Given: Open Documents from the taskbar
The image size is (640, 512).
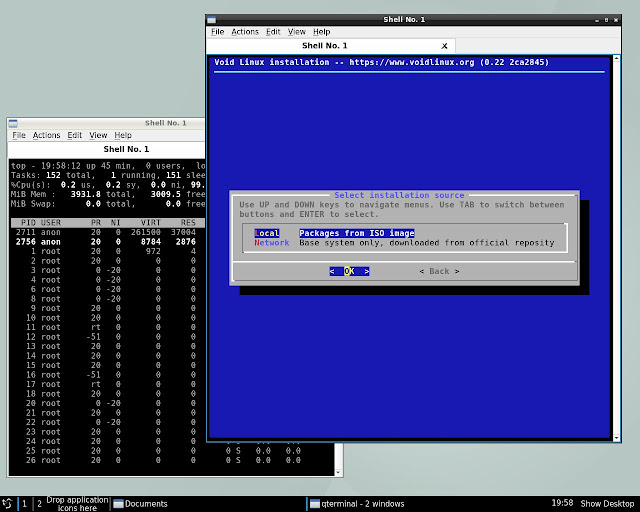Looking at the screenshot, I should 140,504.
